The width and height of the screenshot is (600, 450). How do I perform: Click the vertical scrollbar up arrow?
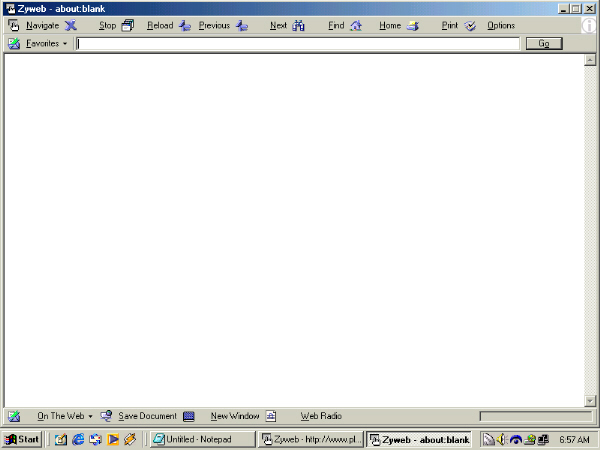pos(590,60)
